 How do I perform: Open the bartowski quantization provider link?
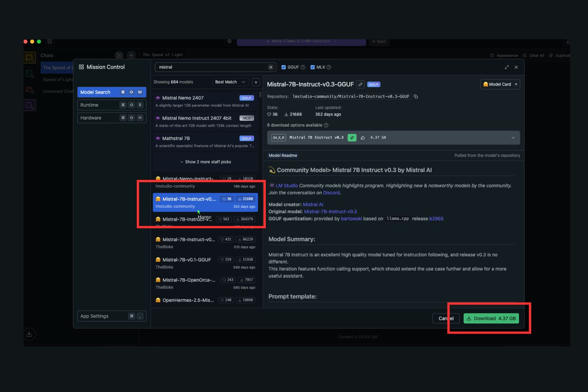[351, 218]
